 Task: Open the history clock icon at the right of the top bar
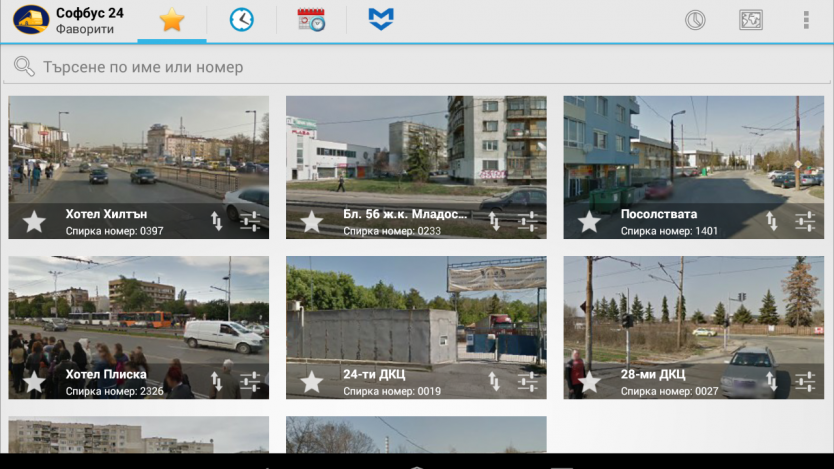pyautogui.click(x=695, y=20)
